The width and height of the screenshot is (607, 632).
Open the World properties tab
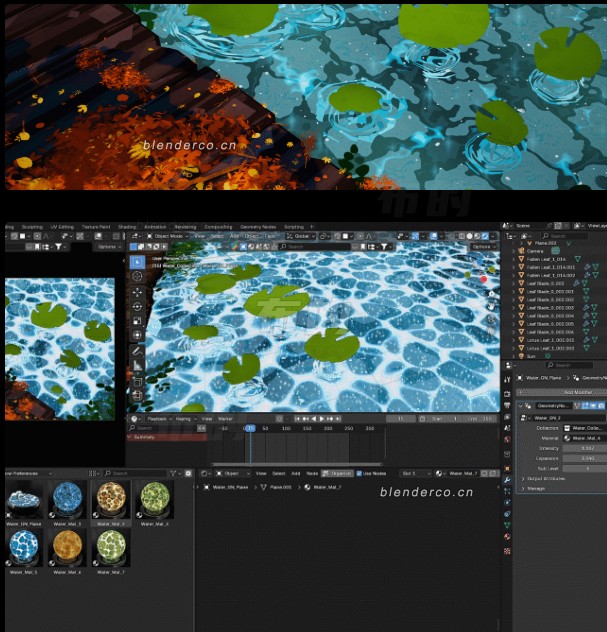coord(507,439)
